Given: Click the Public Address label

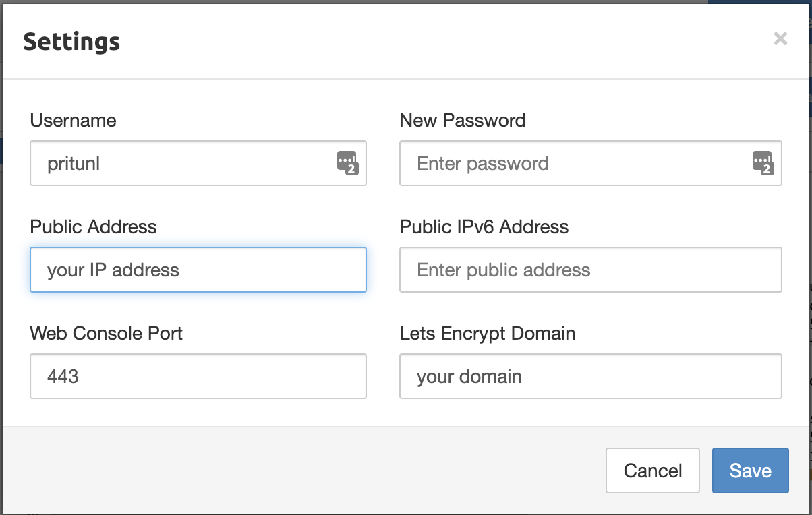Looking at the screenshot, I should click(93, 227).
